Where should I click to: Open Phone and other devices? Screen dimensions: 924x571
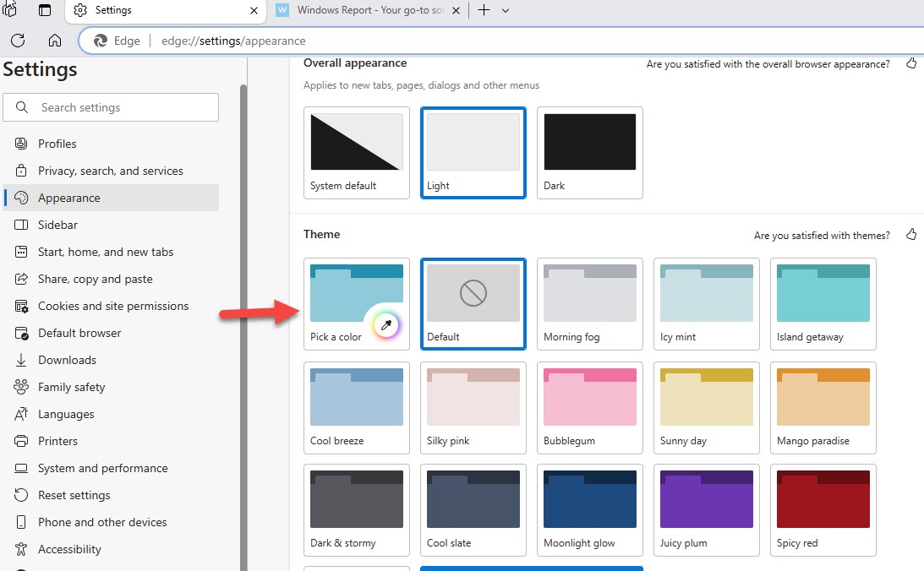click(x=111, y=522)
